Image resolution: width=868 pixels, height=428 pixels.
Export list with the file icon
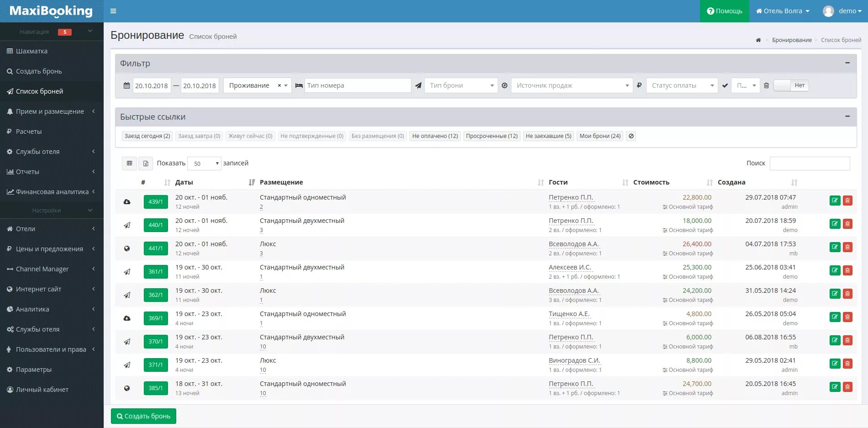tap(146, 163)
